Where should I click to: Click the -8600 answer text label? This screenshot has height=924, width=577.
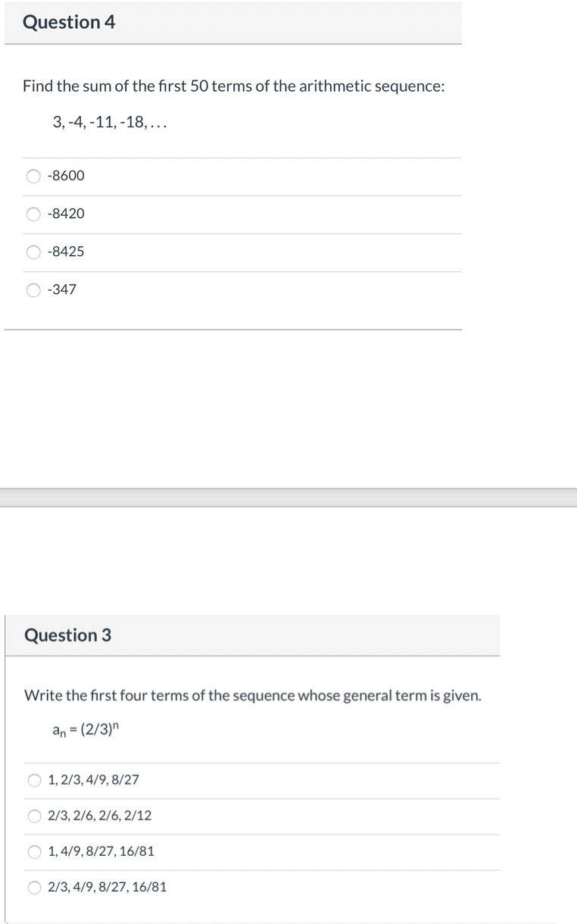tap(66, 176)
